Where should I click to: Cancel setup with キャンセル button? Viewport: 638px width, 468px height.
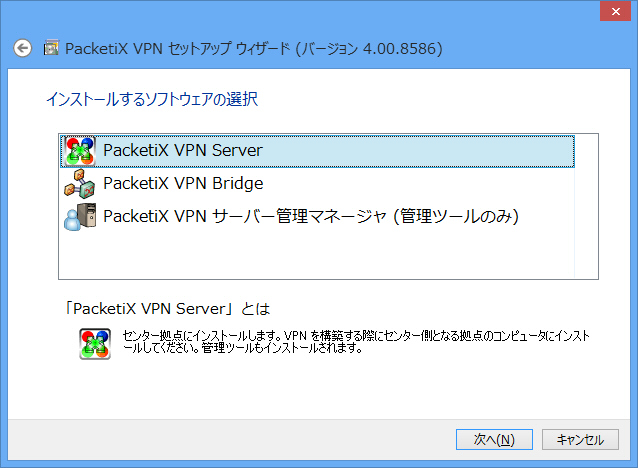(580, 440)
